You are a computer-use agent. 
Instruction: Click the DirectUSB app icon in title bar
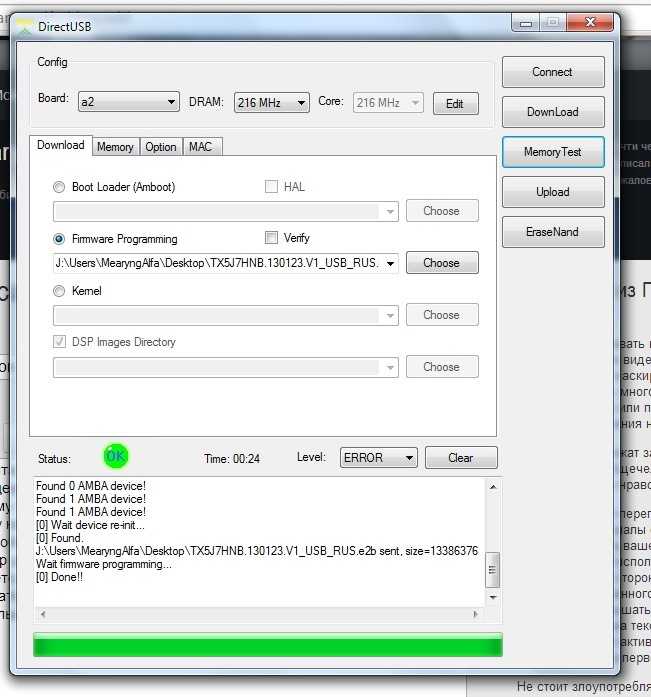pyautogui.click(x=25, y=27)
